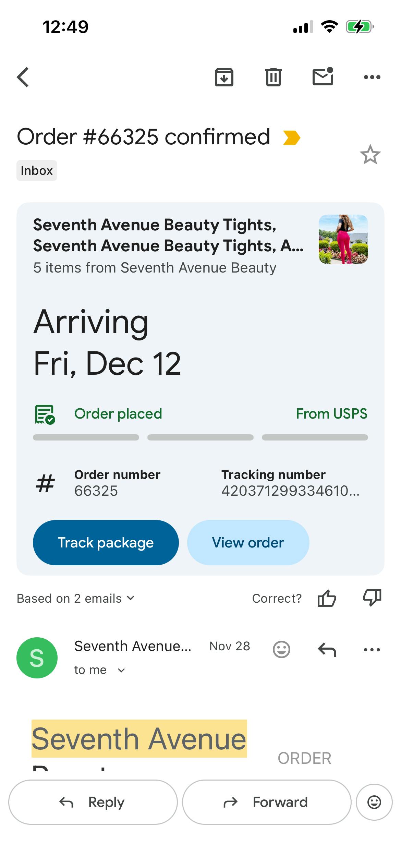Add emoji reaction next to Nov 28
401x868 pixels.
(281, 649)
